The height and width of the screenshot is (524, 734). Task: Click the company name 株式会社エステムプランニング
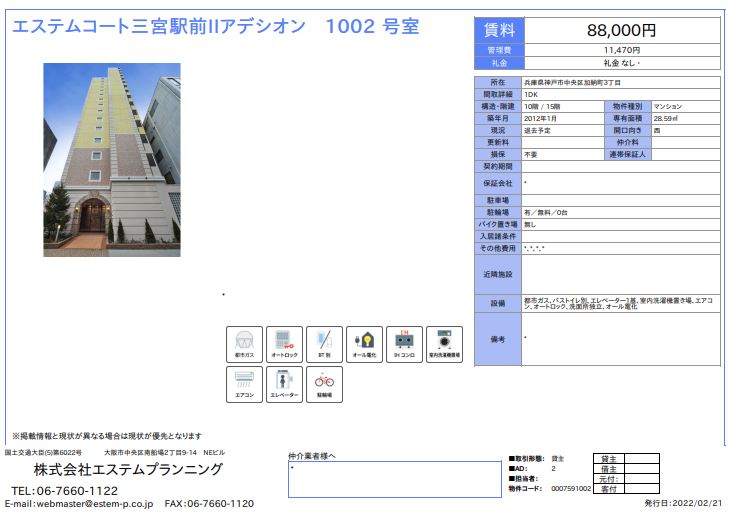[128, 469]
